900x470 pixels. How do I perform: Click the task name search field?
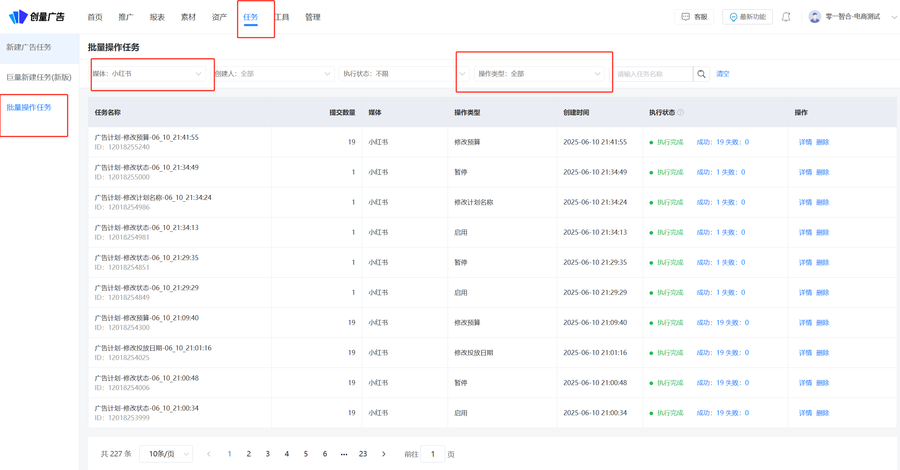[652, 74]
